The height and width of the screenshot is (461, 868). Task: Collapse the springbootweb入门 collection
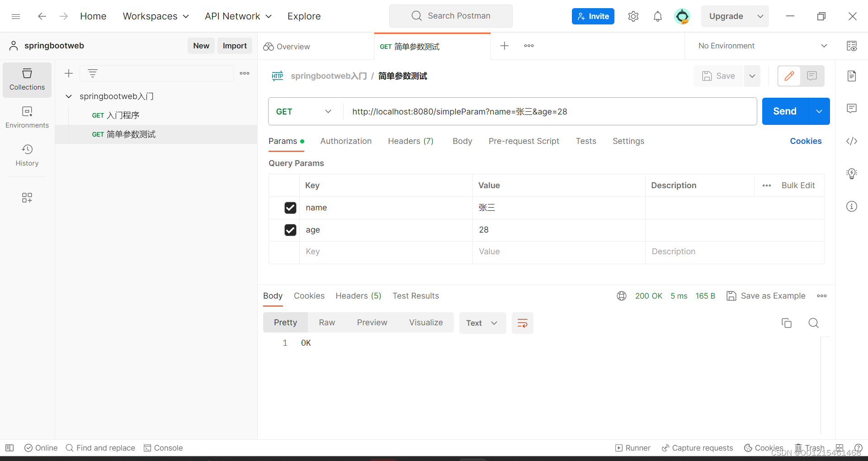click(69, 96)
